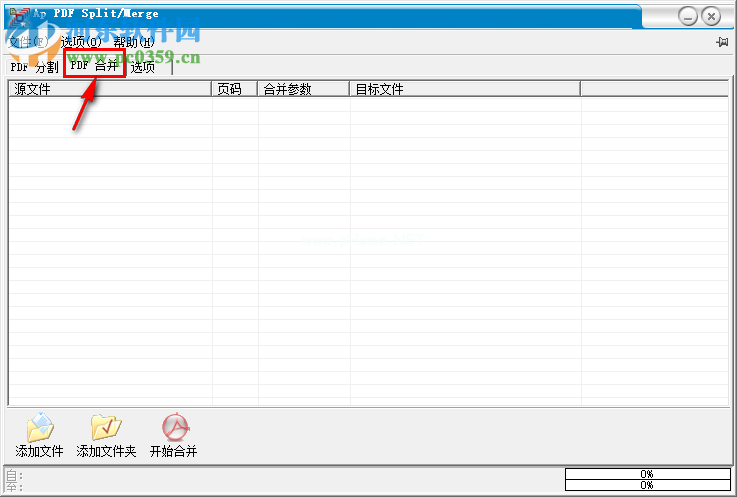Viewport: 737px width, 497px height.
Task: Click the 页码 column header
Action: (x=235, y=89)
